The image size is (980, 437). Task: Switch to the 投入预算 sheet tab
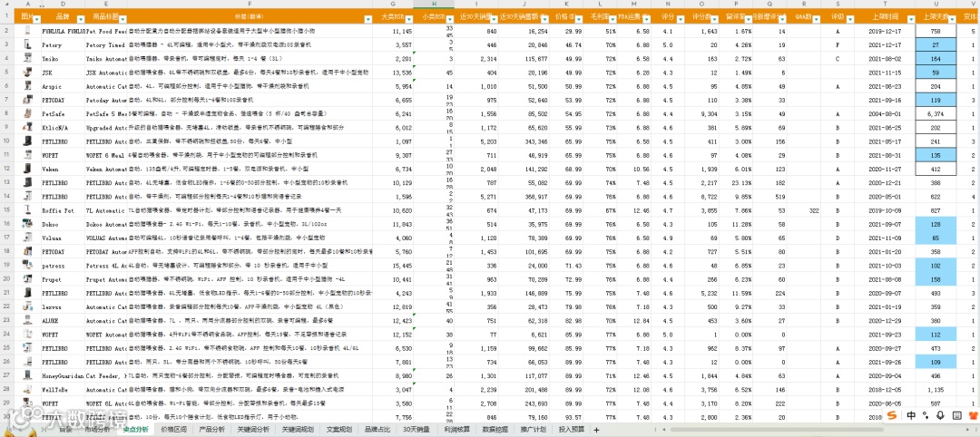[572, 430]
